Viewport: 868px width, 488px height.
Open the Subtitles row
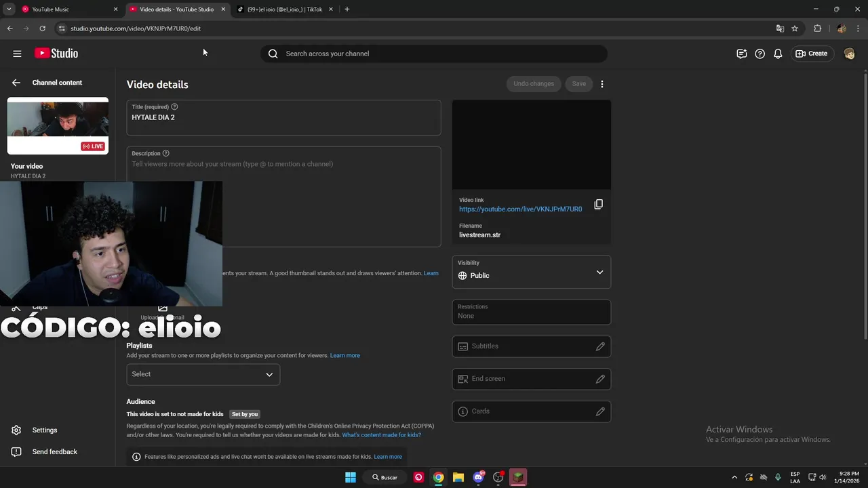point(532,346)
